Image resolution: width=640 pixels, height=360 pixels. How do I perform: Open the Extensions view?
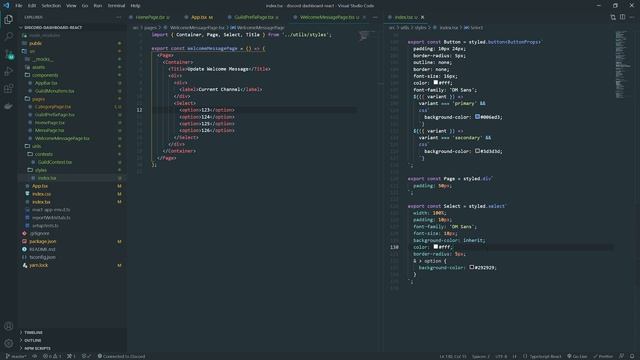click(x=9, y=89)
